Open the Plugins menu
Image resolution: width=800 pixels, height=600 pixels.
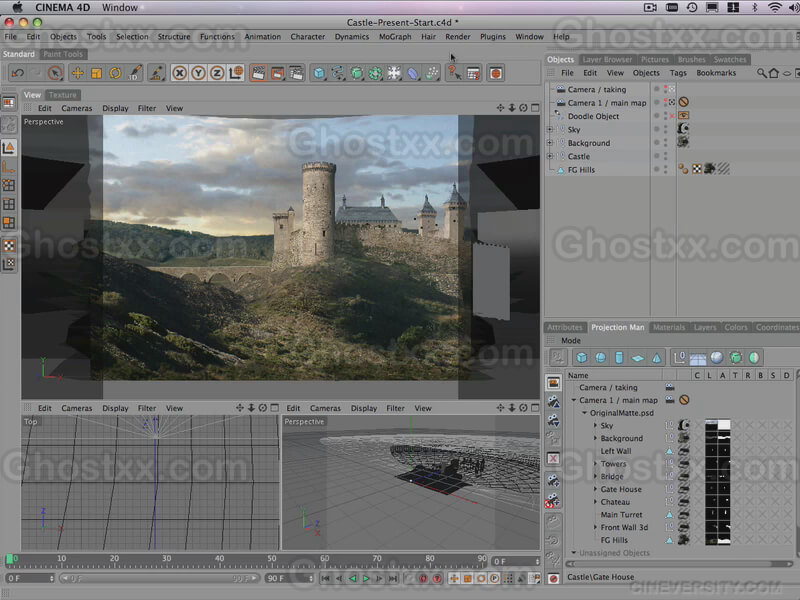pyautogui.click(x=493, y=37)
